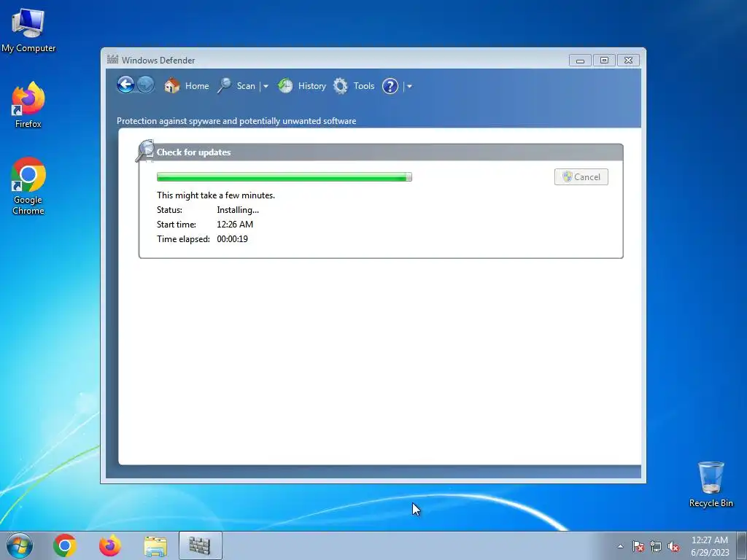This screenshot has height=560, width=747.
Task: Open Action Center flag icon
Action: 638,546
